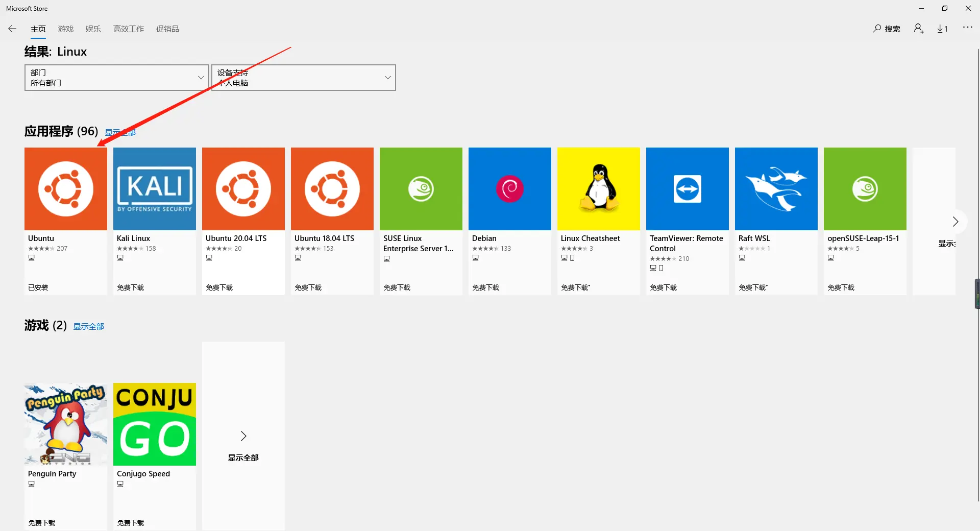Image resolution: width=980 pixels, height=531 pixels.
Task: Click games 显示全部 chevron tile
Action: click(x=243, y=436)
